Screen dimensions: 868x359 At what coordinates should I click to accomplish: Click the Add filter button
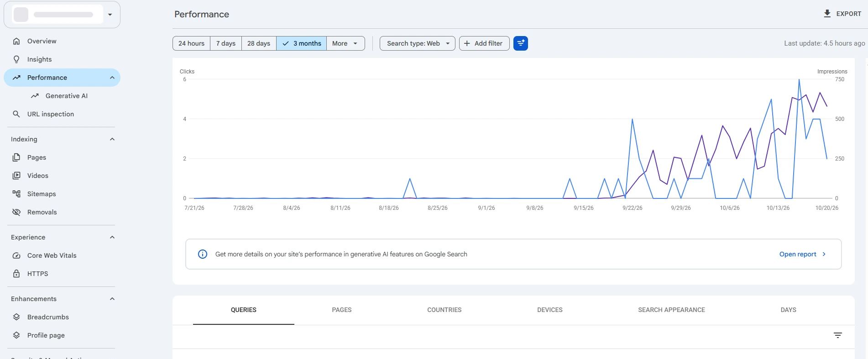(484, 43)
